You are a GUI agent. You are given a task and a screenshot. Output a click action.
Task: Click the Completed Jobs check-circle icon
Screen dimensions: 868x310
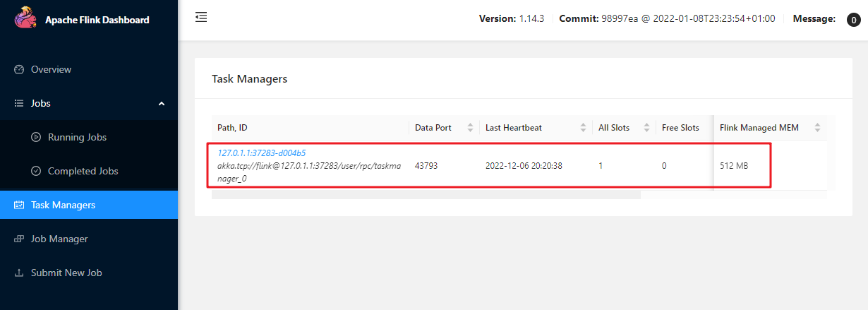click(x=36, y=171)
